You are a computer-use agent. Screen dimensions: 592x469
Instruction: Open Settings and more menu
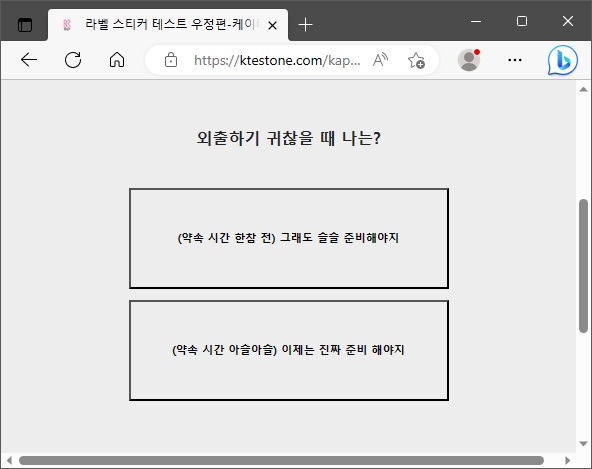[515, 60]
